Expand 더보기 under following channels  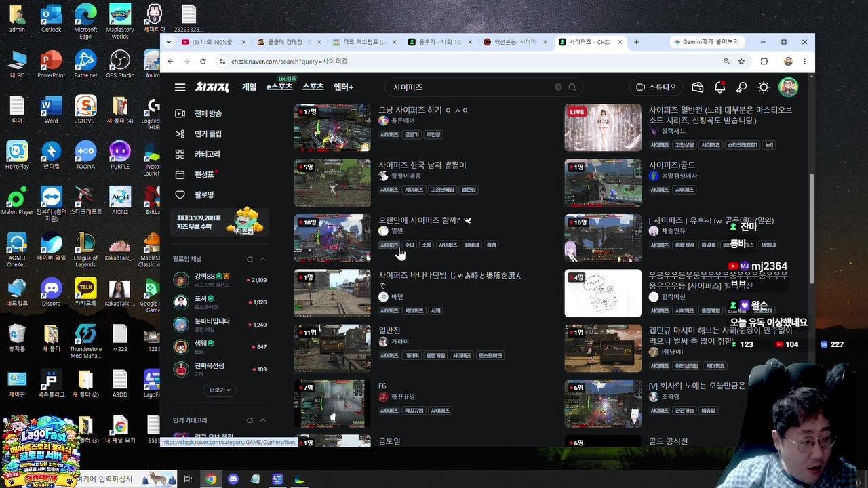click(x=220, y=390)
